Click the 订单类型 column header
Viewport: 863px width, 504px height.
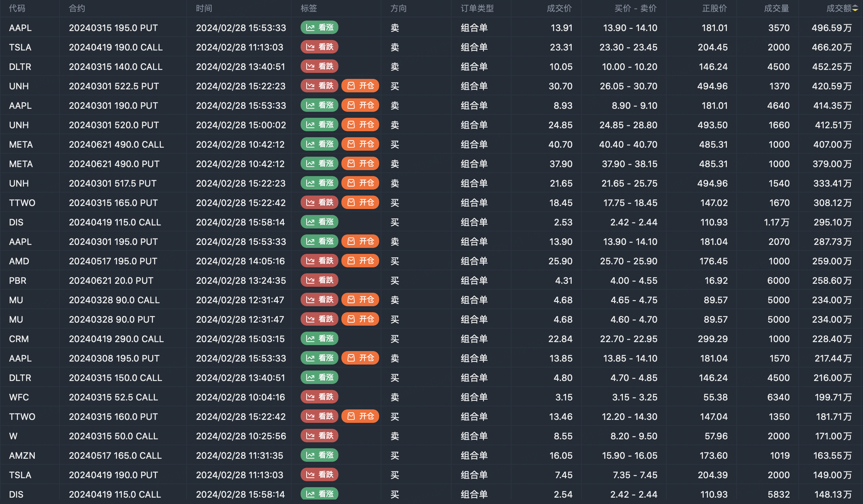(477, 9)
